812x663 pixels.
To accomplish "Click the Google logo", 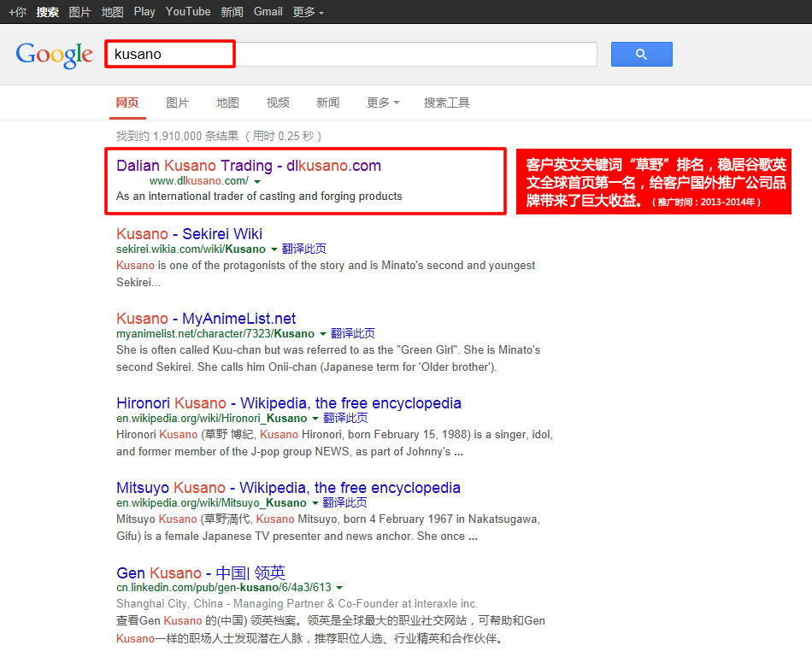I will click(55, 55).
